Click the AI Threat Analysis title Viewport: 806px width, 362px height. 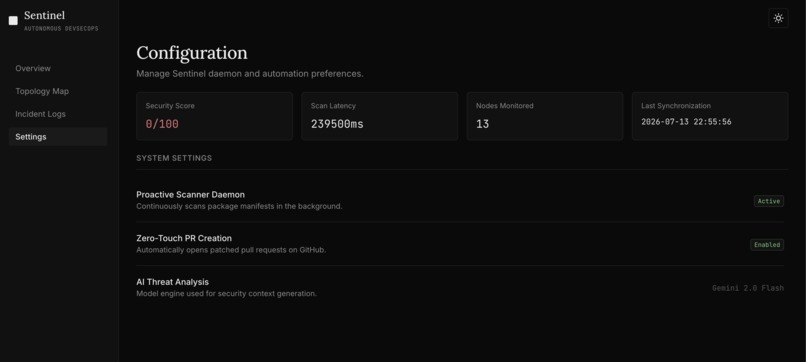coord(172,282)
